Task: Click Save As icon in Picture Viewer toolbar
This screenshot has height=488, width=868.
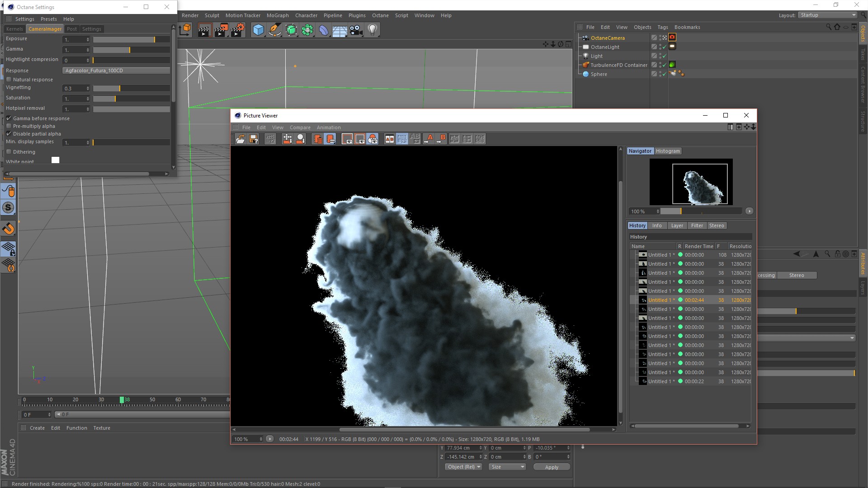Action: coord(254,139)
